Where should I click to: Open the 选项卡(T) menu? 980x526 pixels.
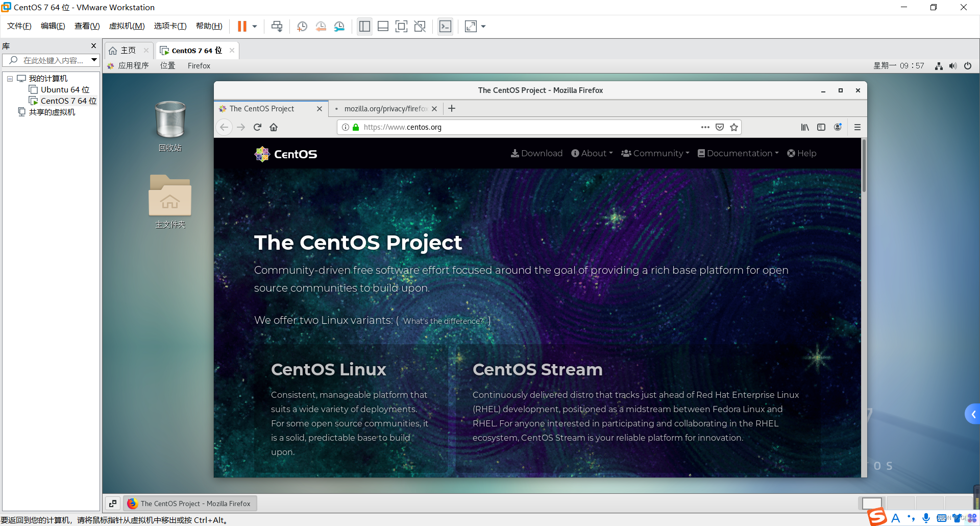click(x=170, y=26)
